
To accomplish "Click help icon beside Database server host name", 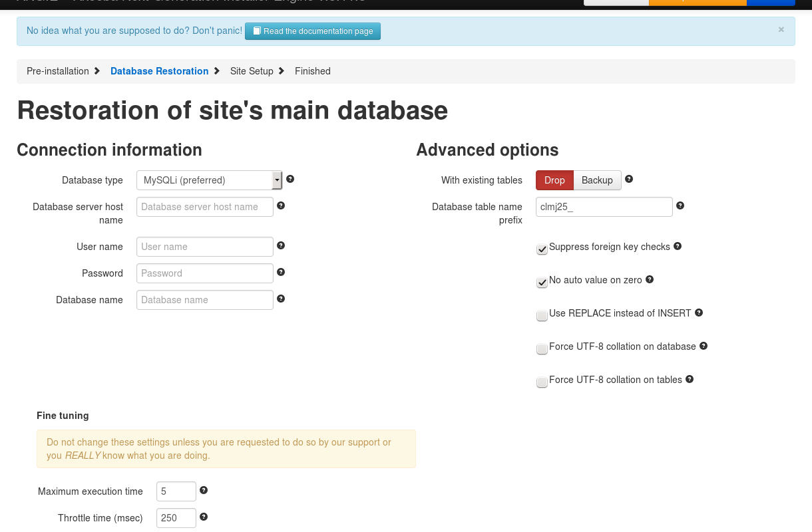I will [281, 205].
